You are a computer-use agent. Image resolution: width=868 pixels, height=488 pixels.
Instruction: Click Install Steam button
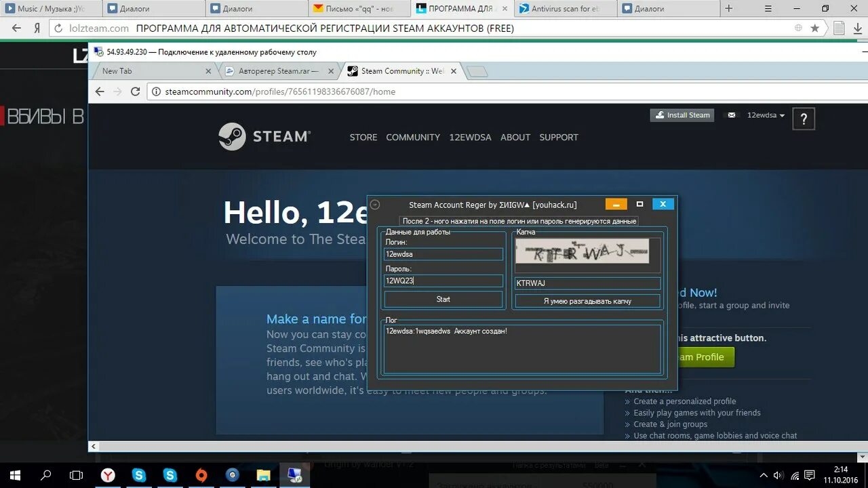click(682, 115)
